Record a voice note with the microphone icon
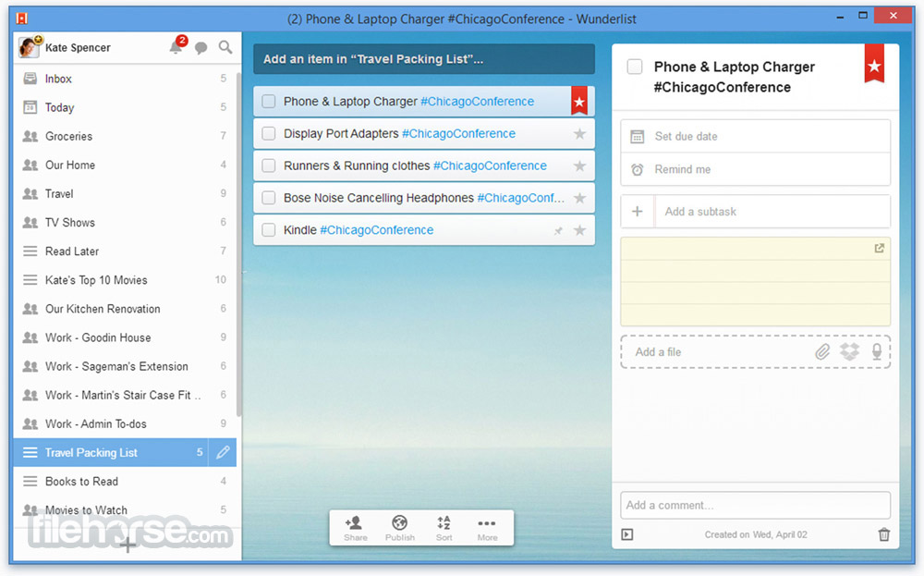Screen dimensions: 924x576 pos(877,352)
